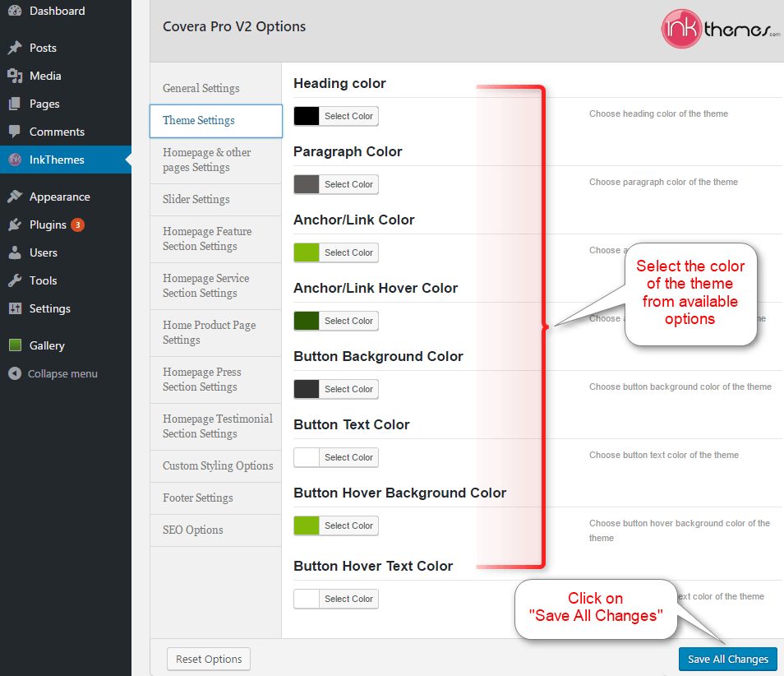The height and width of the screenshot is (676, 784).
Task: Click the Reset Options button
Action: (209, 659)
